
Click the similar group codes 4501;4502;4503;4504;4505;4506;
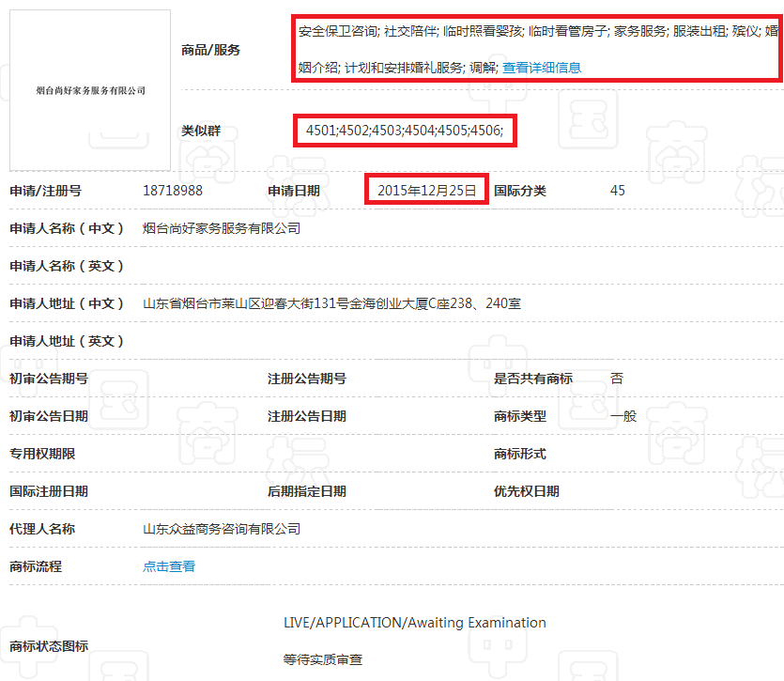point(405,131)
